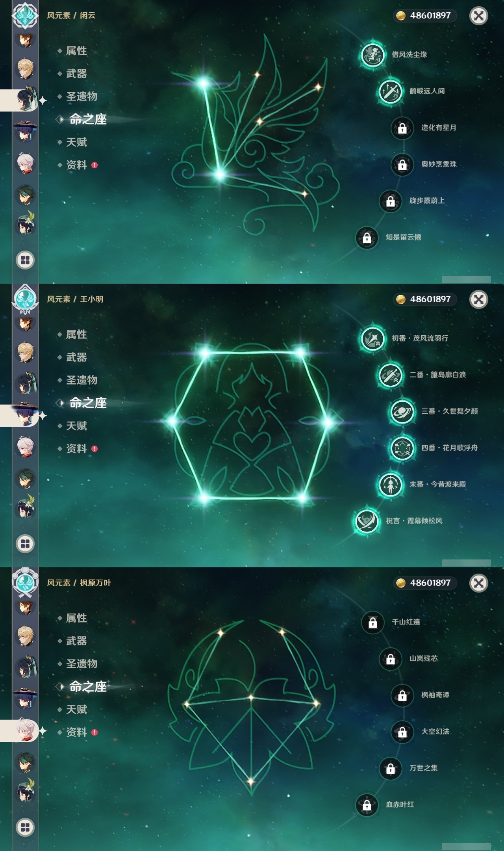Open 资料 tab in 枫原万叶 panel
The image size is (504, 851).
point(77,732)
